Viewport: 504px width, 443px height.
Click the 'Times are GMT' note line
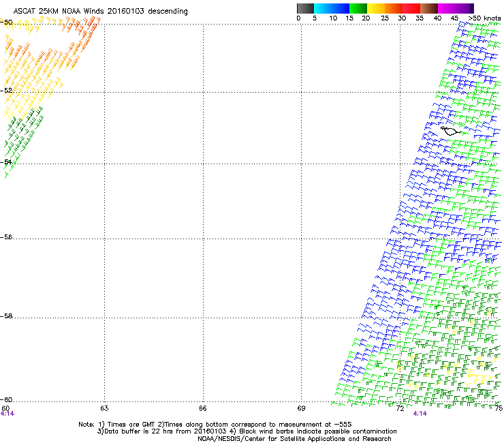(215, 425)
